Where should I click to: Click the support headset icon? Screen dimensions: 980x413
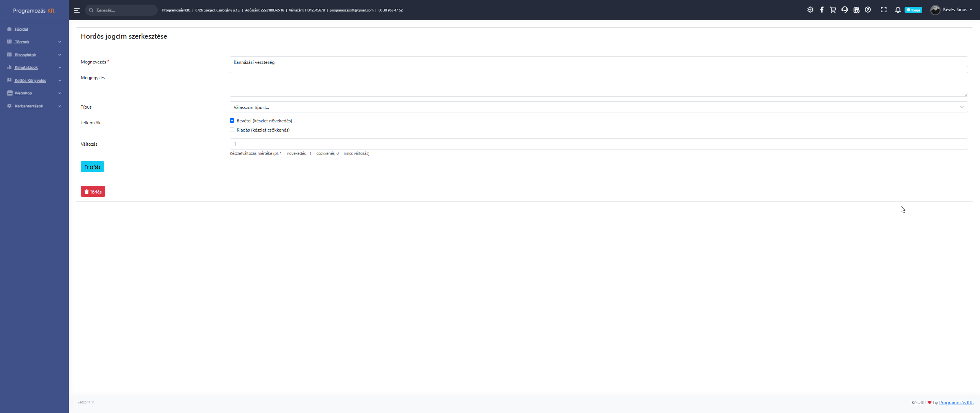[x=844, y=10]
